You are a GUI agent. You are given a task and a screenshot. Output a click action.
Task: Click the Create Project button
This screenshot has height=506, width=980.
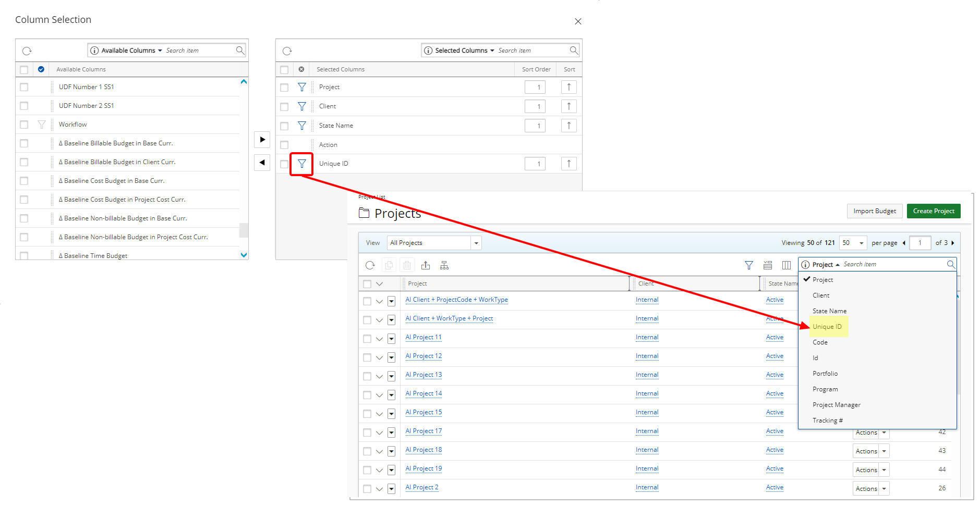(934, 211)
